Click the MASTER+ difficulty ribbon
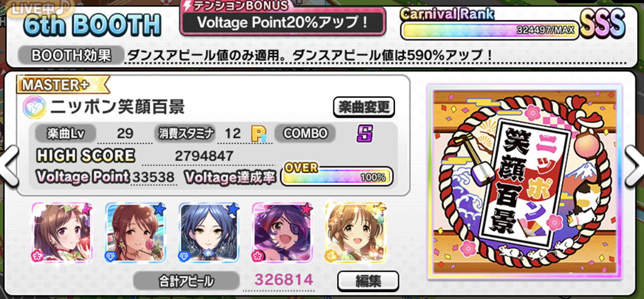The image size is (644, 299). click(x=63, y=85)
